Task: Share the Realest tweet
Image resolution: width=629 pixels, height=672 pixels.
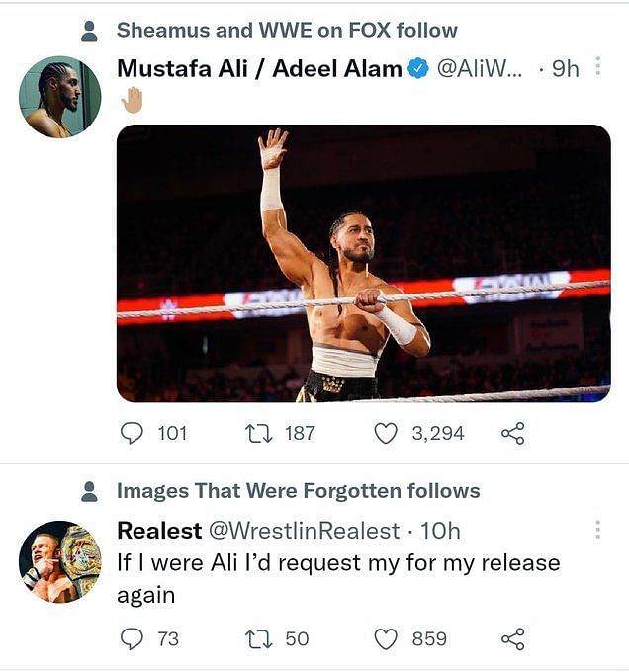Action: click(x=513, y=639)
